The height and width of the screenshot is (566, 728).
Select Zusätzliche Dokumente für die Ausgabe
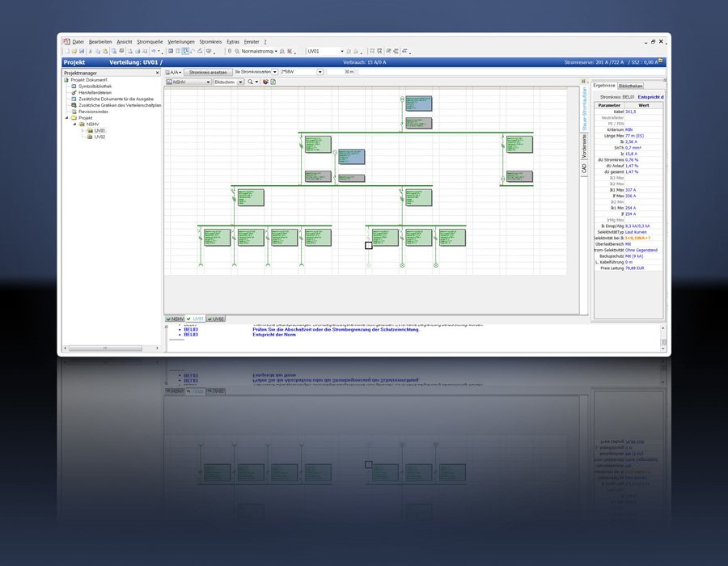[x=116, y=99]
